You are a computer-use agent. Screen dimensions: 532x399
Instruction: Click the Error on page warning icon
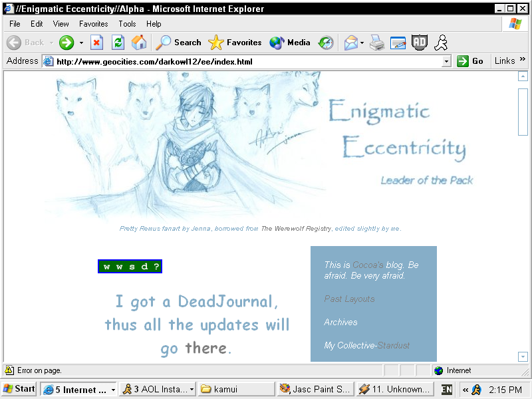9,370
